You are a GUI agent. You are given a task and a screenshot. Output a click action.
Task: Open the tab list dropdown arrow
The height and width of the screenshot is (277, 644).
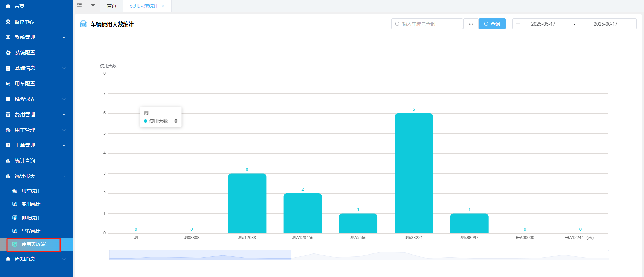point(93,5)
